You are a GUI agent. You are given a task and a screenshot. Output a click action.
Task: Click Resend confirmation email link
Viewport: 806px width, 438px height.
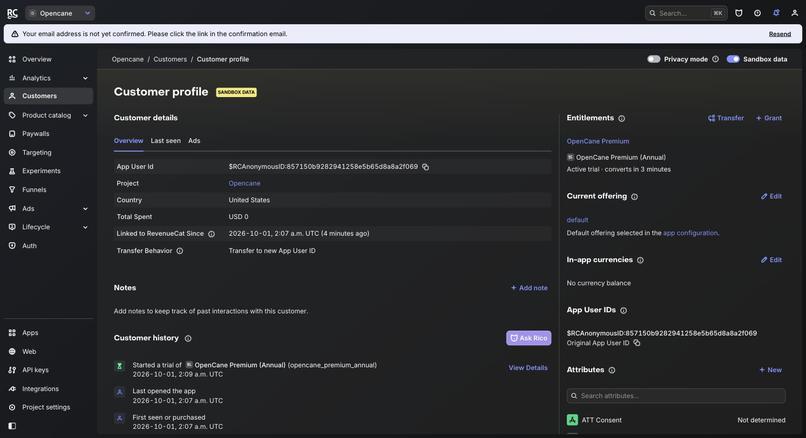tap(780, 34)
